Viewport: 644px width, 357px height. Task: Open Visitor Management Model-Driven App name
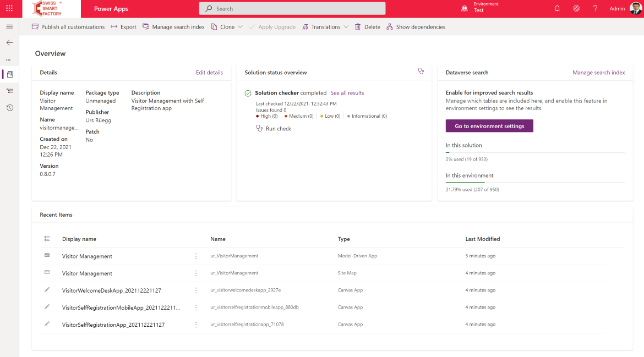point(87,256)
